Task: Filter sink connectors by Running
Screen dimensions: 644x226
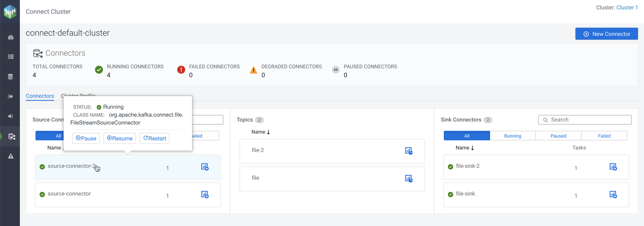Action: tap(513, 136)
